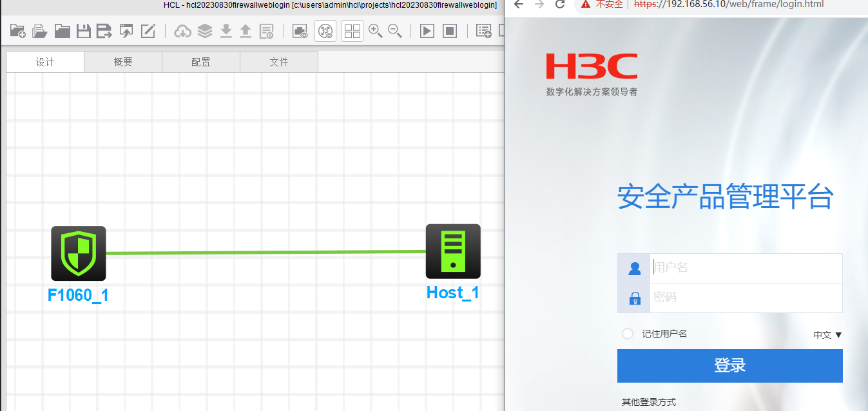Go forward in the browser
The width and height of the screenshot is (868, 411).
539,5
